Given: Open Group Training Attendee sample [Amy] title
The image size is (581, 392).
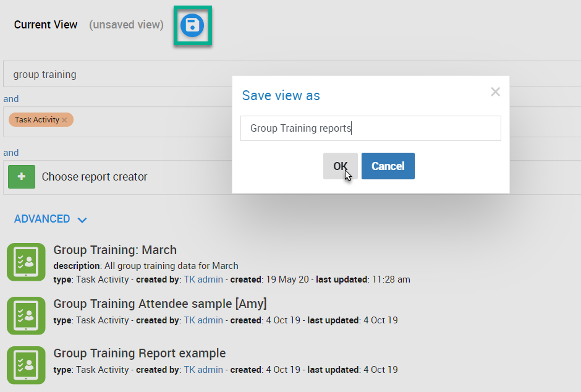Looking at the screenshot, I should click(160, 304).
